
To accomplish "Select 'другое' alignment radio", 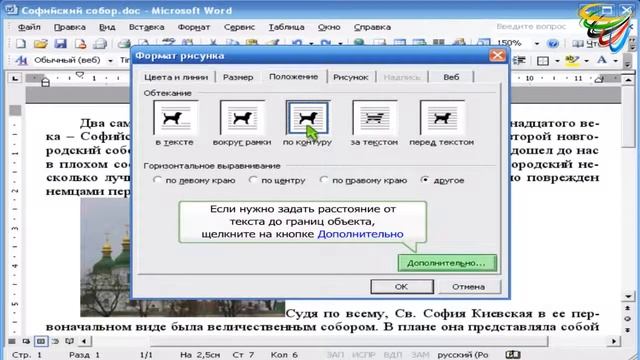I will tap(425, 180).
